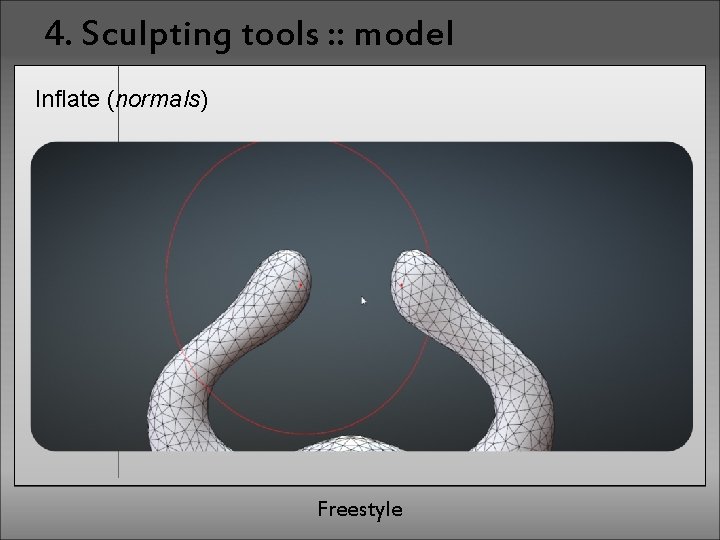Click the word "Inflate" in the slide

68,99
